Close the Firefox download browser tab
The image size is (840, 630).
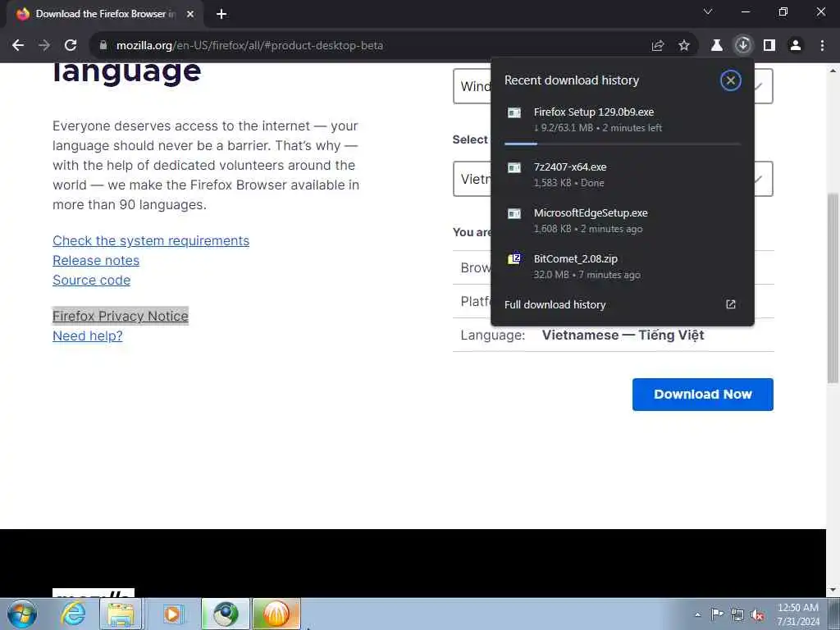coord(190,15)
